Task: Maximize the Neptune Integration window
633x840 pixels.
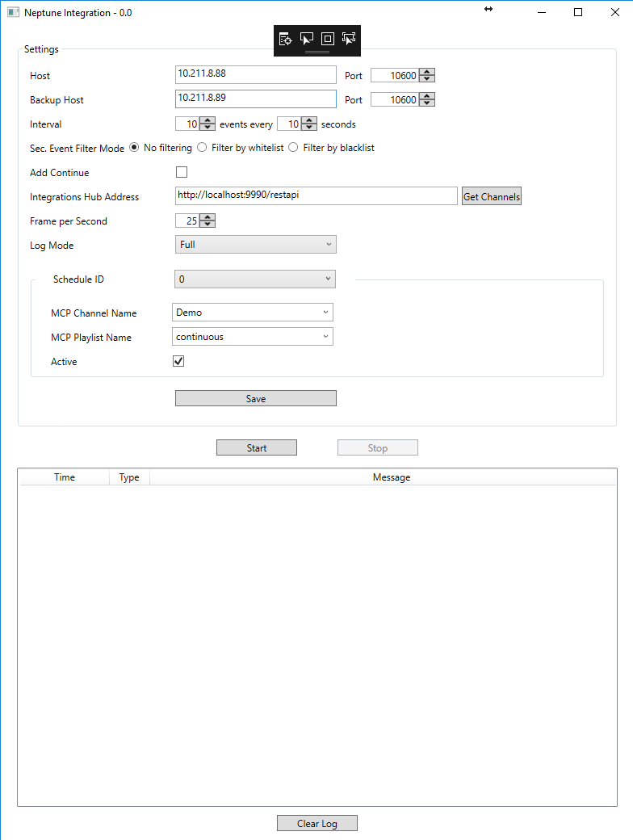Action: pyautogui.click(x=578, y=12)
